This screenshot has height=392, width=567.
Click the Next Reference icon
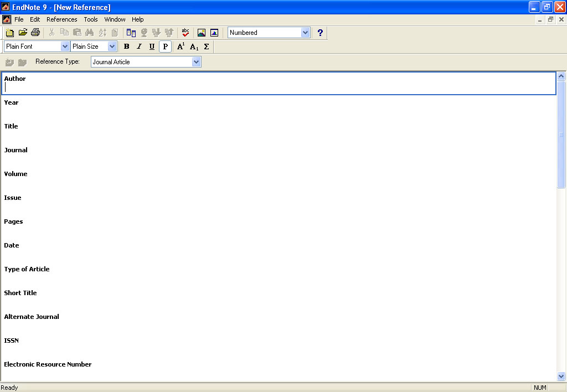point(22,62)
